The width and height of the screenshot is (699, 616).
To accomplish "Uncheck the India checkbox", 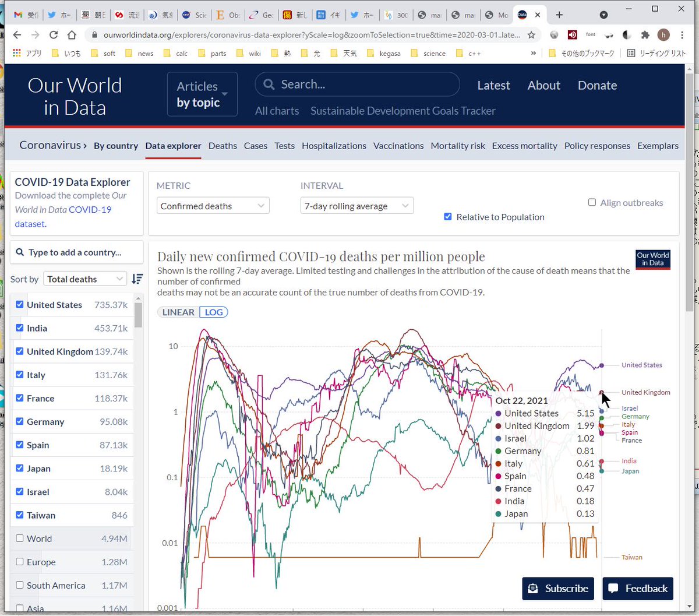I will [x=20, y=328].
